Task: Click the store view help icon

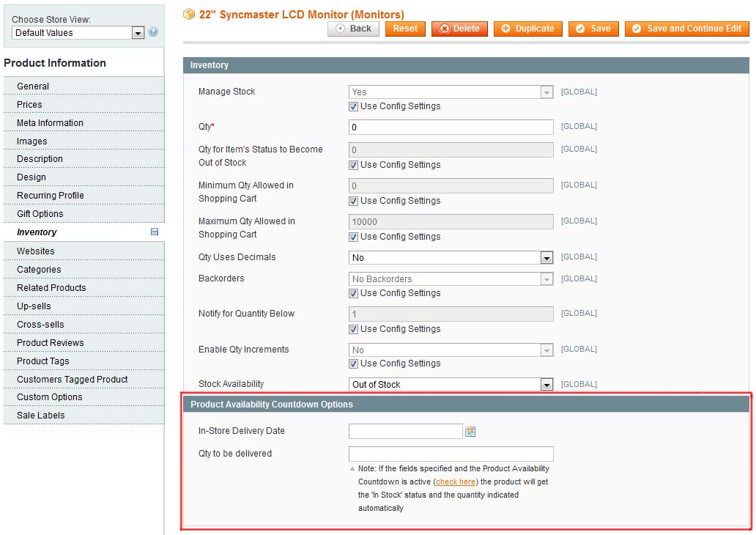Action: click(153, 32)
